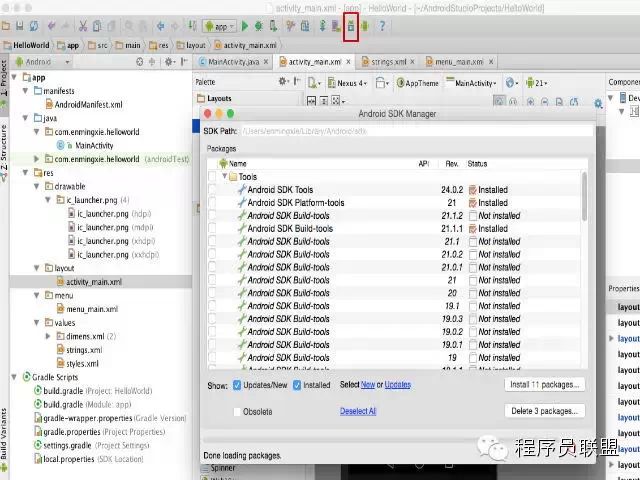Click the AppTheme button in designer
Image resolution: width=640 pixels, height=480 pixels.
pyautogui.click(x=417, y=83)
